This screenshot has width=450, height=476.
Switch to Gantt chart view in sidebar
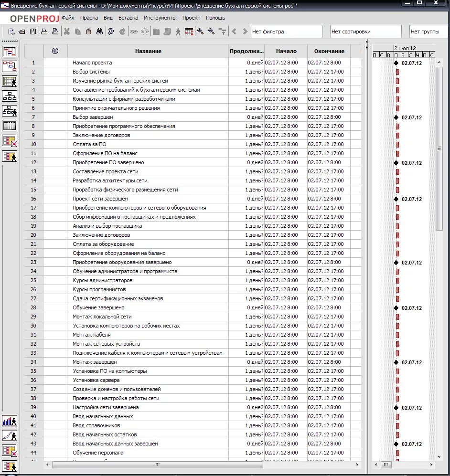click(10, 52)
